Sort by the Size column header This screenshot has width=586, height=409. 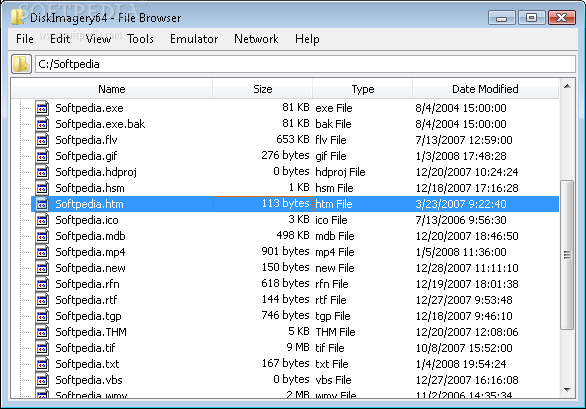click(262, 89)
